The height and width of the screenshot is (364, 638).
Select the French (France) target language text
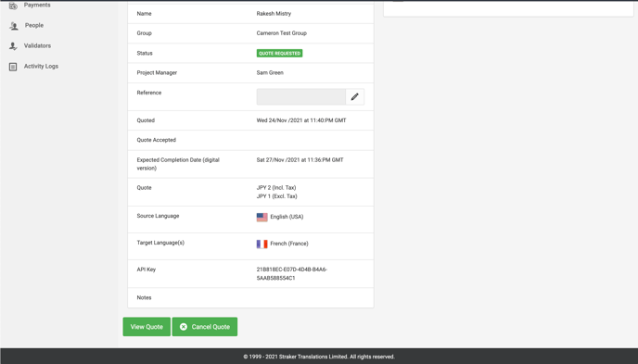click(x=289, y=244)
